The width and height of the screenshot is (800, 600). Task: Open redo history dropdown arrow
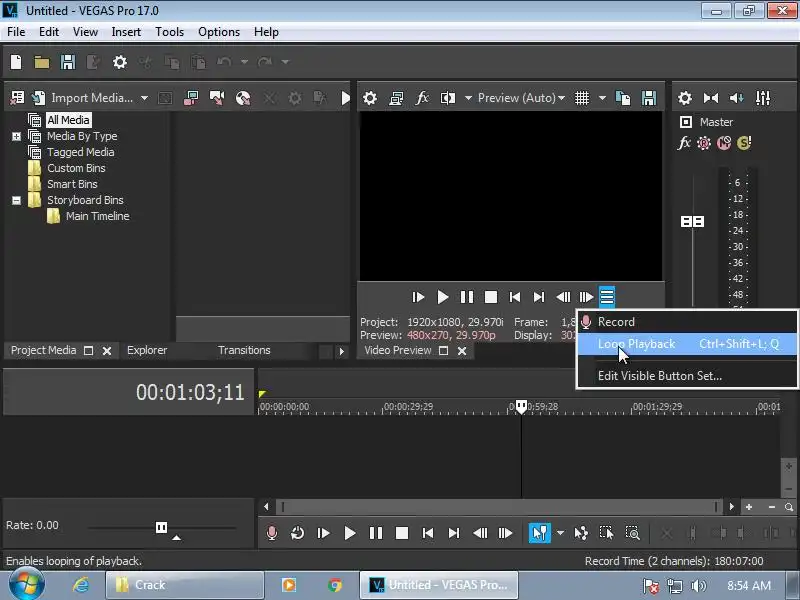(x=285, y=62)
